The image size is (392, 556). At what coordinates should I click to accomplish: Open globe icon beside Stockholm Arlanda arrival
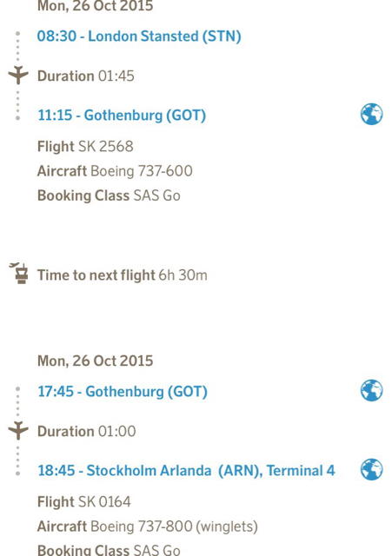pos(371,469)
